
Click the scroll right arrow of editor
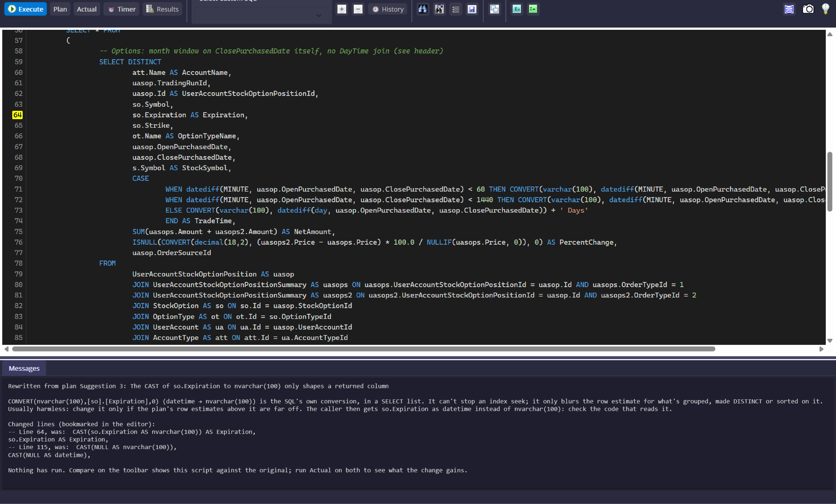tap(822, 349)
